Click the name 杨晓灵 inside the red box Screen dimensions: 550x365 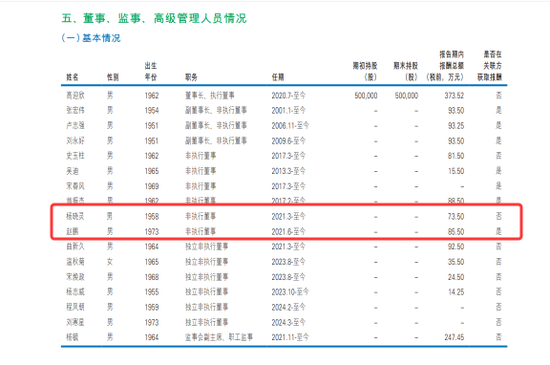coord(75,216)
